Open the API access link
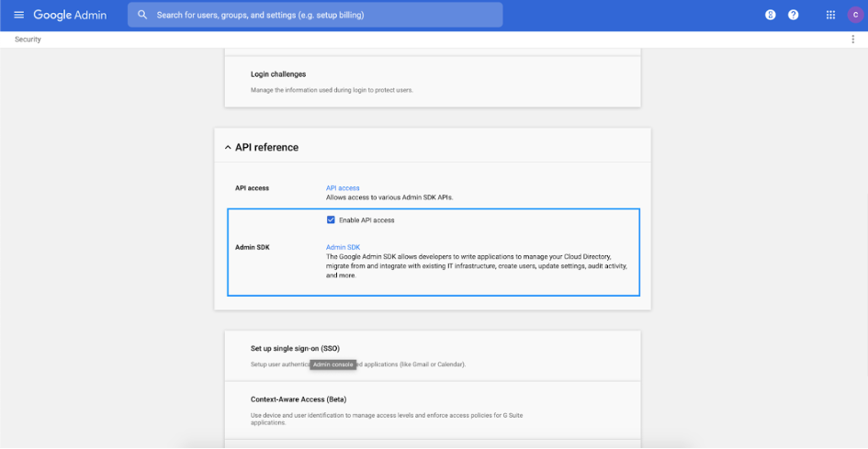 (343, 188)
